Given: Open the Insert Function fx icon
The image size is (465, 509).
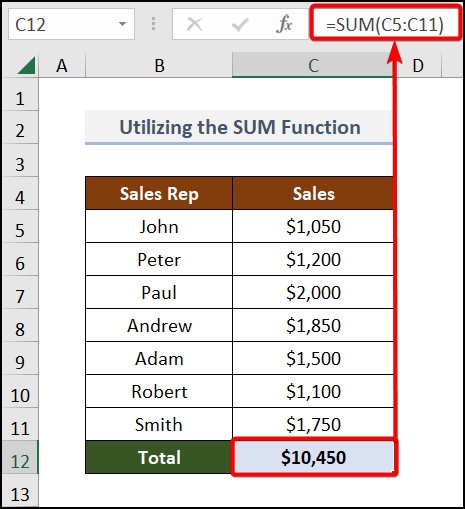Looking at the screenshot, I should pyautogui.click(x=284, y=24).
